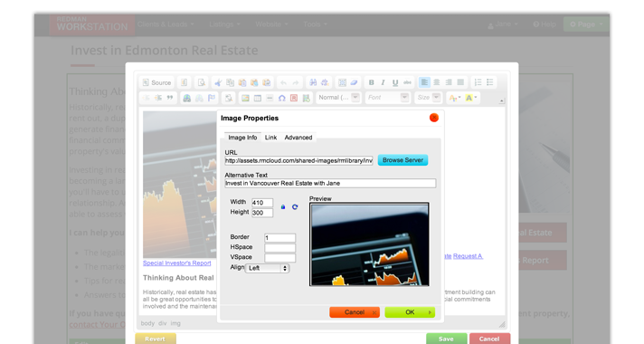The height and width of the screenshot is (344, 644).
Task: Switch to the Advanced tab
Action: tap(298, 138)
